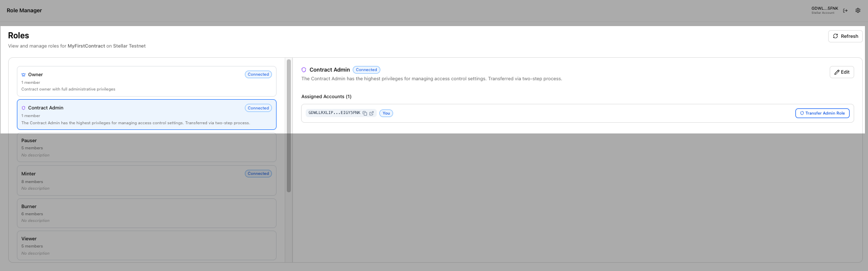Click the logout icon beside the account
Viewport: 868px width, 271px height.
(846, 10)
